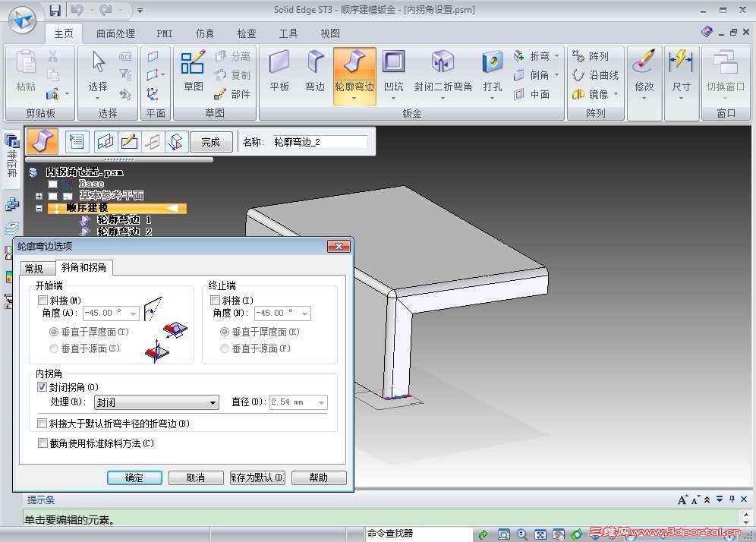The image size is (756, 542).
Task: Open the help book icon at top right
Action: point(707,32)
